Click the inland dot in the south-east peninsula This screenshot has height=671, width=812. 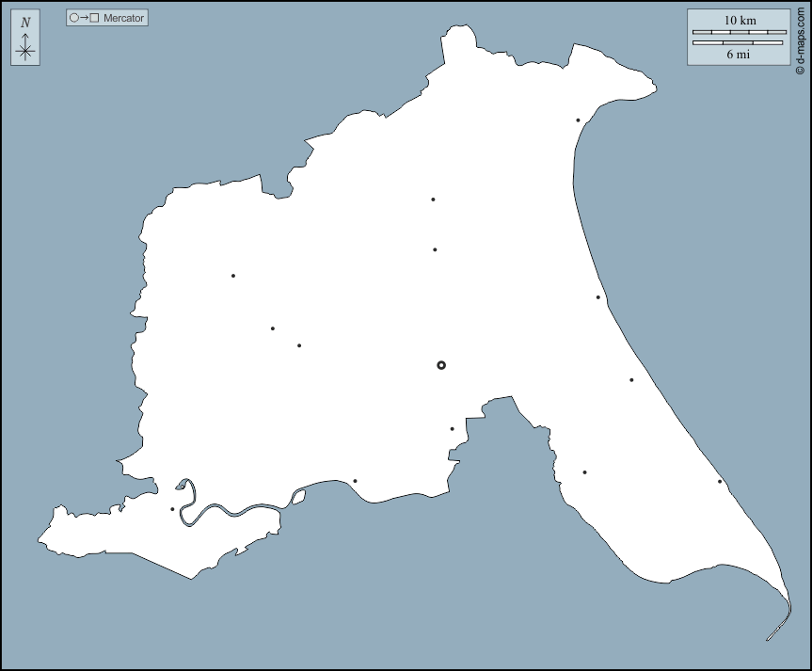(584, 472)
